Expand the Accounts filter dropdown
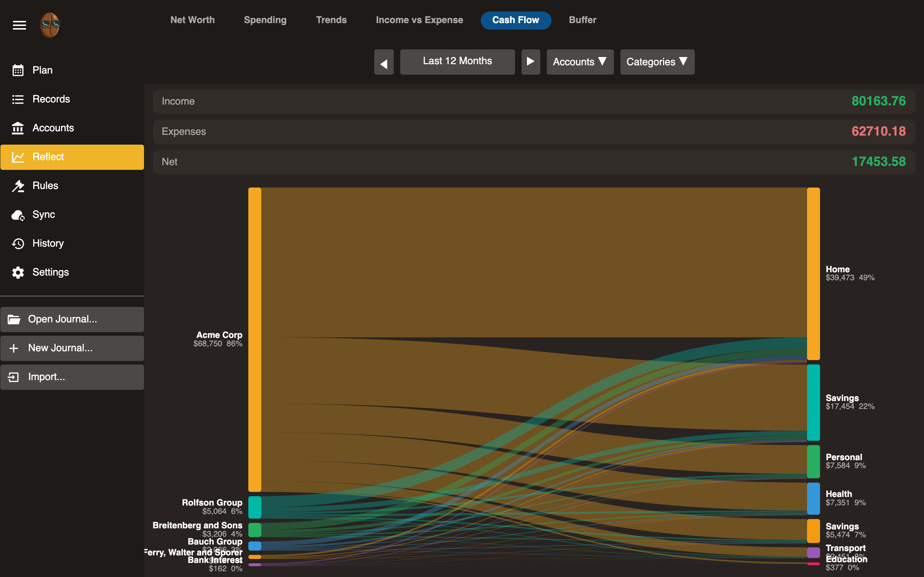 (580, 62)
